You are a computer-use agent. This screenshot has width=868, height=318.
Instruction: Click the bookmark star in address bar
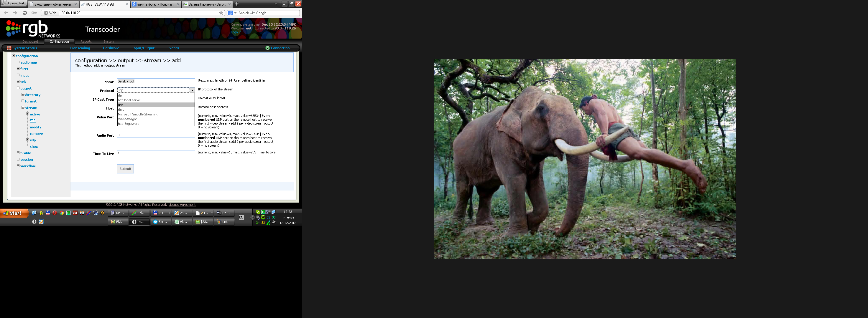221,13
